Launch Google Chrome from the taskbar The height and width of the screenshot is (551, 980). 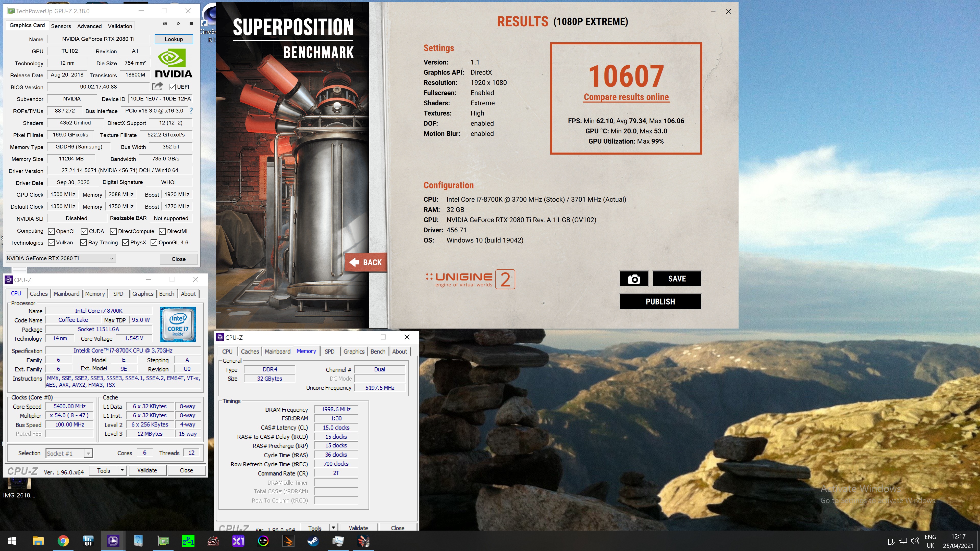(x=63, y=541)
